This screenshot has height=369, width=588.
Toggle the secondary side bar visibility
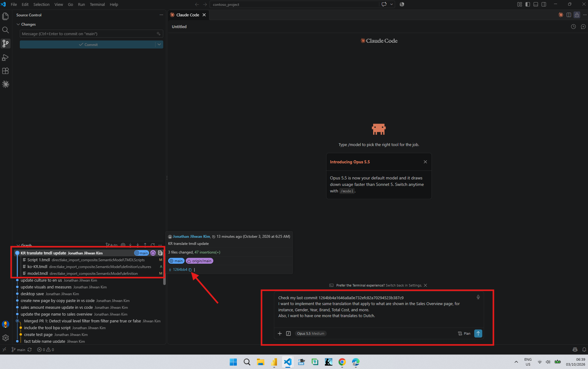click(544, 4)
